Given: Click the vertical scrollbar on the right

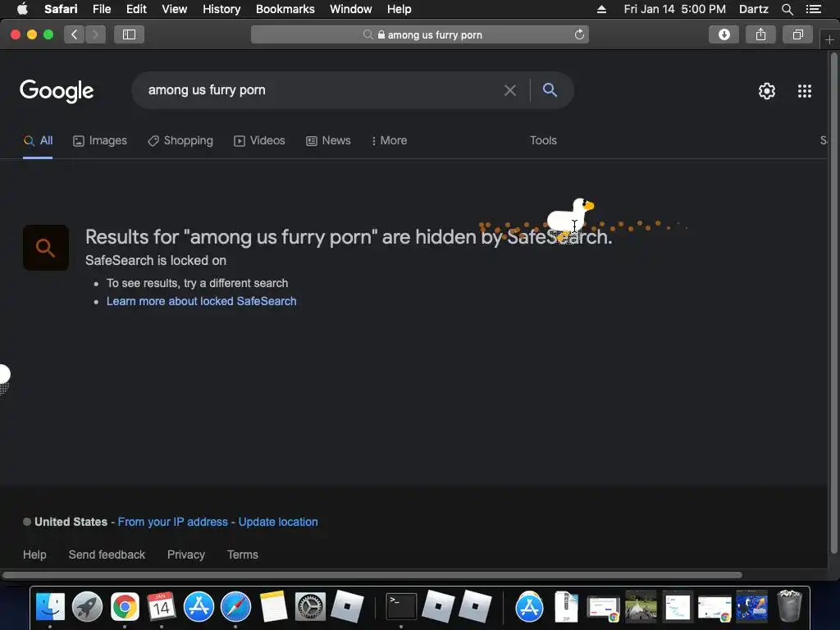Looking at the screenshot, I should point(833,303).
